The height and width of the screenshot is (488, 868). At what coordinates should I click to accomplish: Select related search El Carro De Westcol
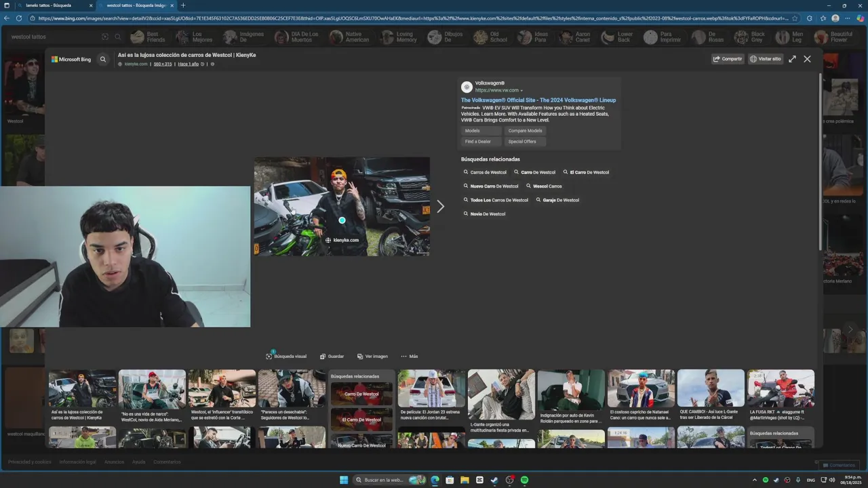(x=586, y=172)
